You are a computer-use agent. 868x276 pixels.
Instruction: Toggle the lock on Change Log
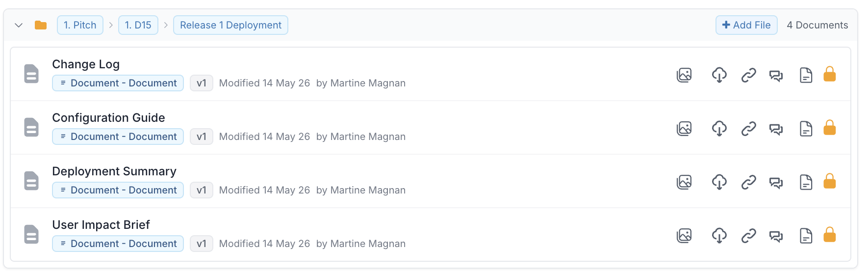pyautogui.click(x=830, y=74)
